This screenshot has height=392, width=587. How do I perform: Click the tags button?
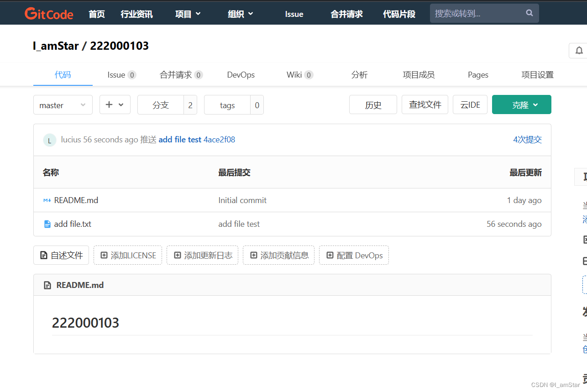coord(227,105)
